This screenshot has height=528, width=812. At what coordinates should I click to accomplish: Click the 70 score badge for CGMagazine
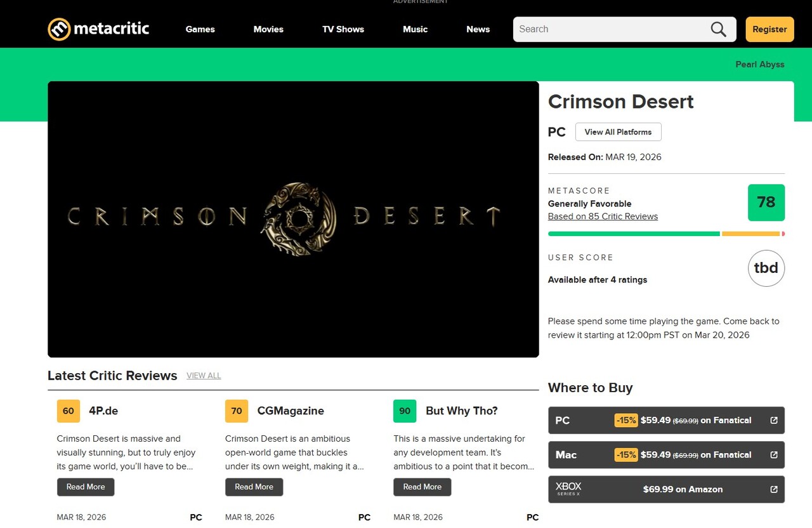click(x=237, y=411)
